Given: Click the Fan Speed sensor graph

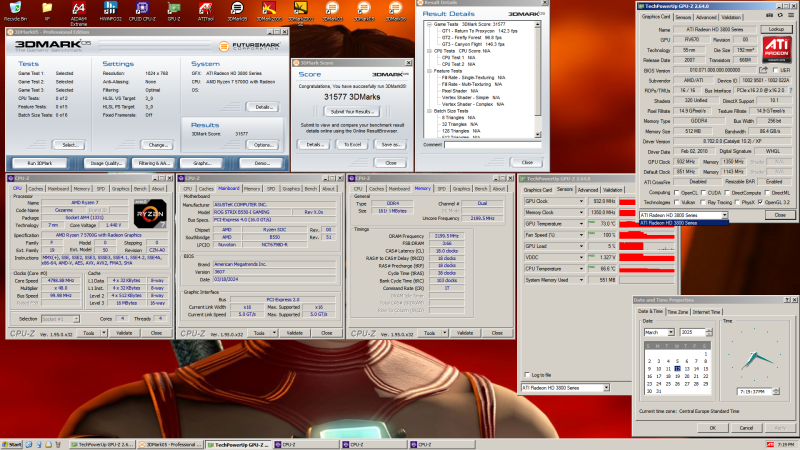Looking at the screenshot, I should tap(647, 235).
